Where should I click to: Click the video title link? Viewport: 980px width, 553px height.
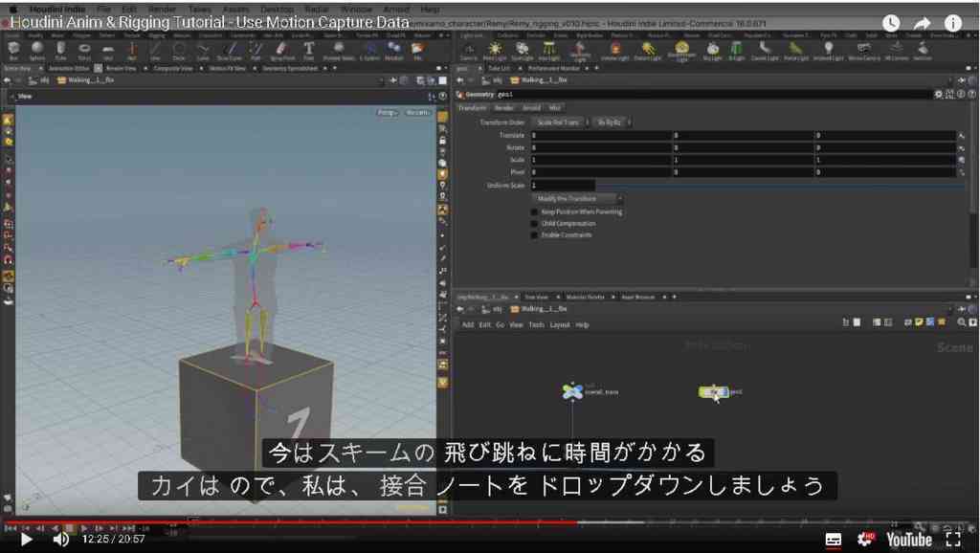pyautogui.click(x=210, y=23)
